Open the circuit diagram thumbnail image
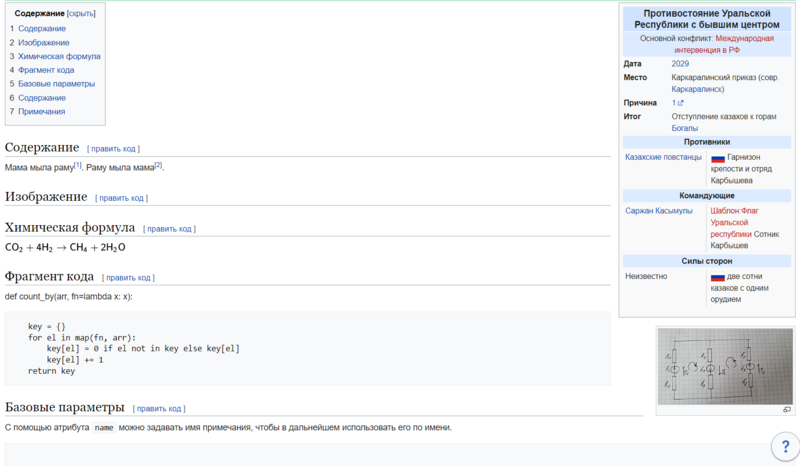Screen dimensions: 800x466 (x=724, y=365)
